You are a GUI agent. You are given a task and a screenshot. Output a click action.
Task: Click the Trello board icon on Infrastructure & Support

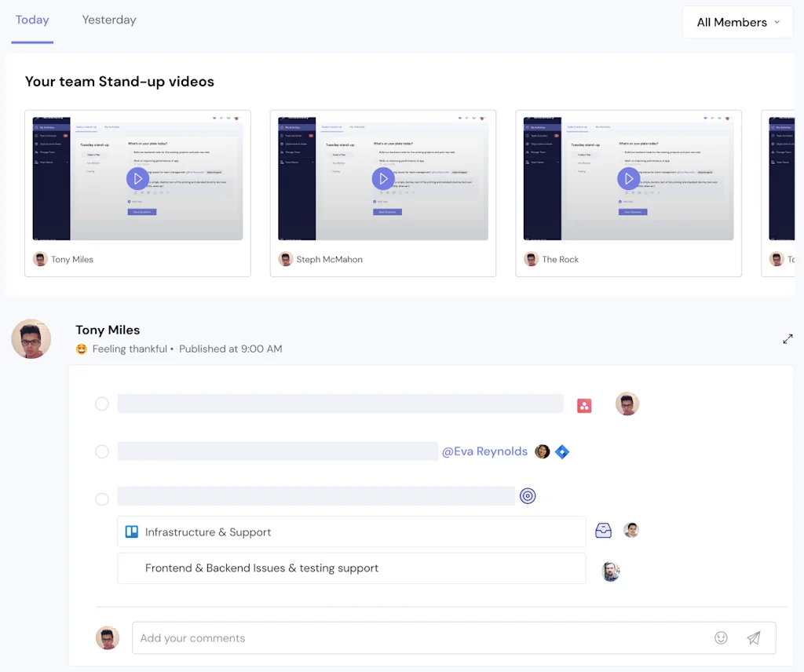pyautogui.click(x=131, y=531)
